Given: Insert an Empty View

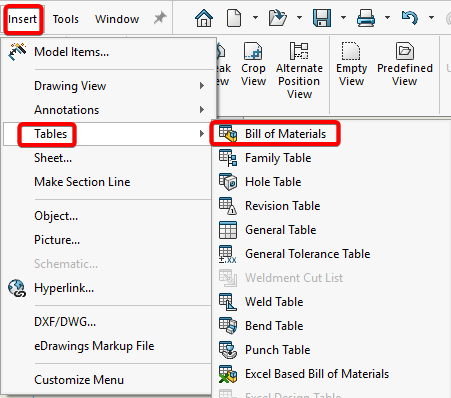Looking at the screenshot, I should point(351,64).
